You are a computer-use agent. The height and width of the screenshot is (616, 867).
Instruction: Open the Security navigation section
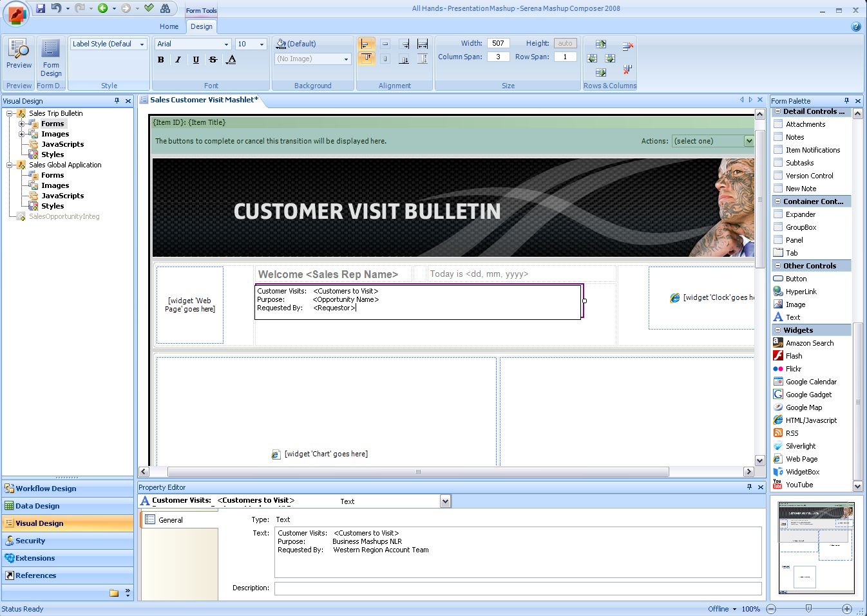point(30,541)
